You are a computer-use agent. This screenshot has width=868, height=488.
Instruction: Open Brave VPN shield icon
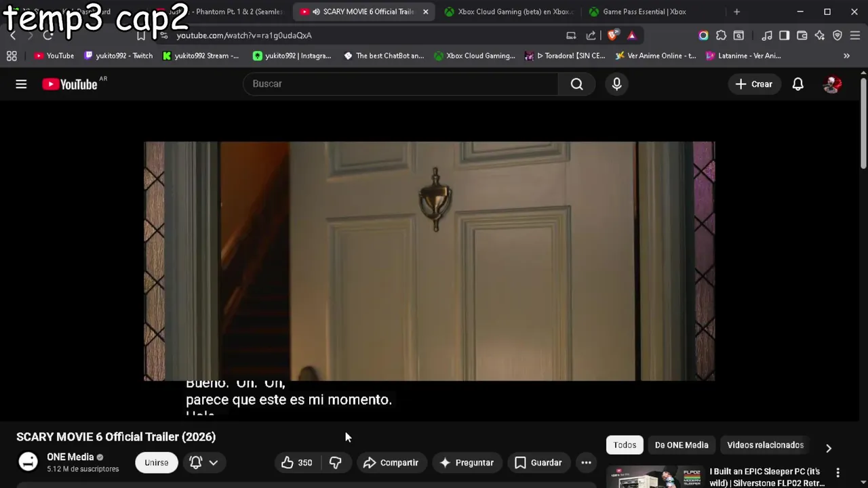pos(837,35)
